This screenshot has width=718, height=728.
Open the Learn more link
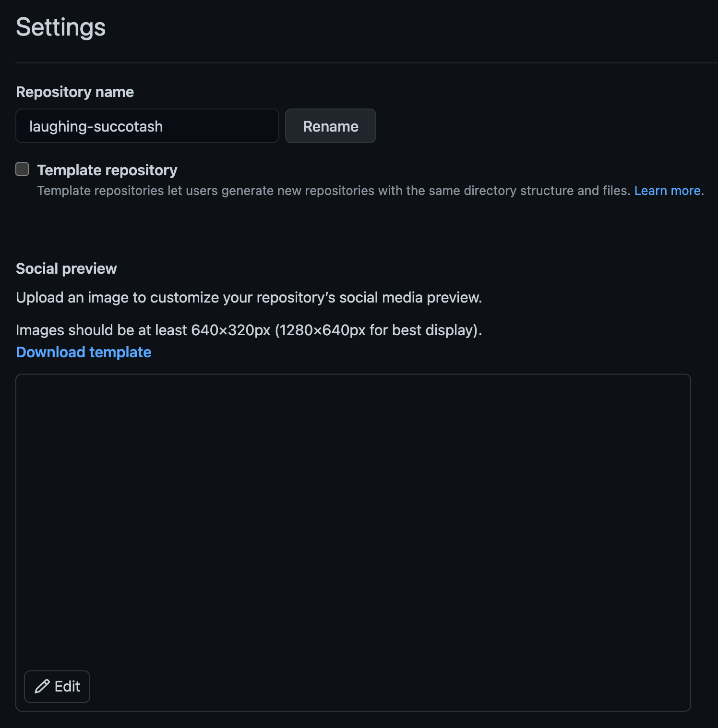[667, 191]
